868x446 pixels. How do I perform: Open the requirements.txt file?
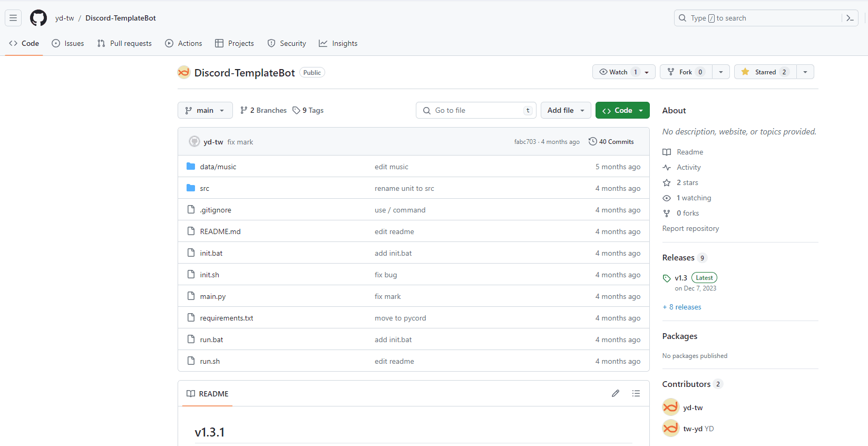227,318
